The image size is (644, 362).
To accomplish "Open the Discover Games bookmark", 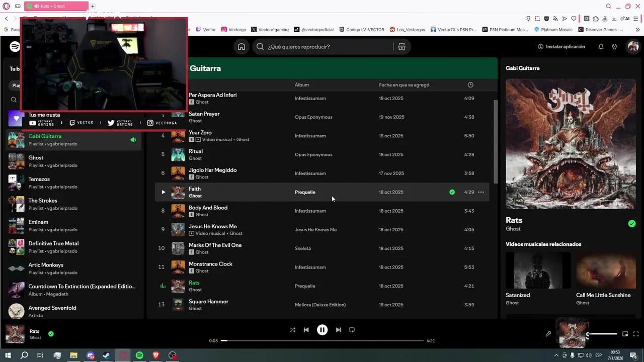I will tap(600, 30).
